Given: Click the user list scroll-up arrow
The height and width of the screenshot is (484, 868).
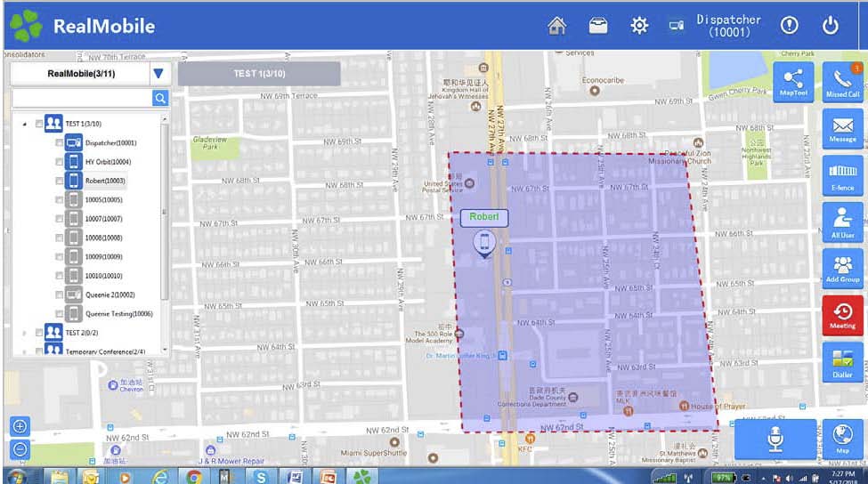Looking at the screenshot, I should 165,119.
